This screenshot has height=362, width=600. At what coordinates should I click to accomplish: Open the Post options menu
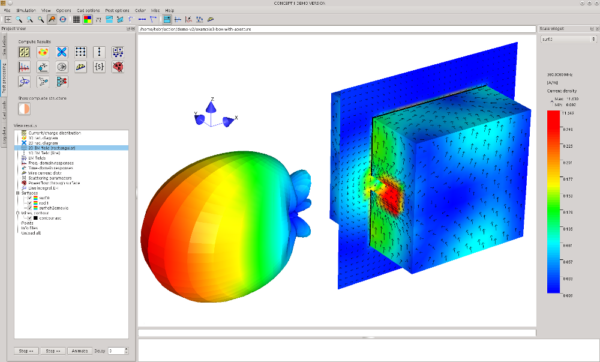click(117, 10)
